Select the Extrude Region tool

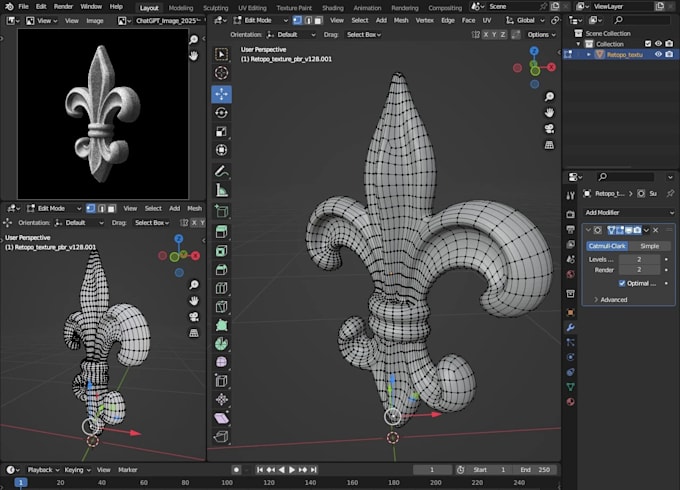pos(221,232)
